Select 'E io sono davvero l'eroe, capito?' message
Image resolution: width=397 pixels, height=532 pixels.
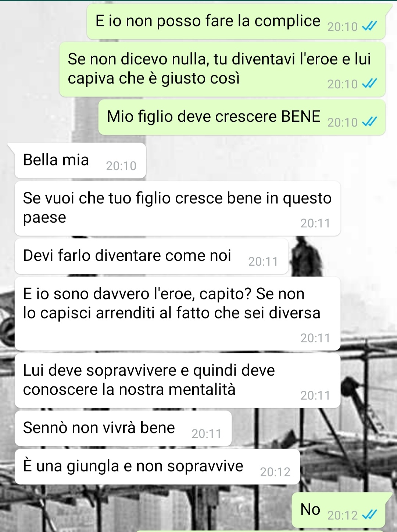[178, 313]
